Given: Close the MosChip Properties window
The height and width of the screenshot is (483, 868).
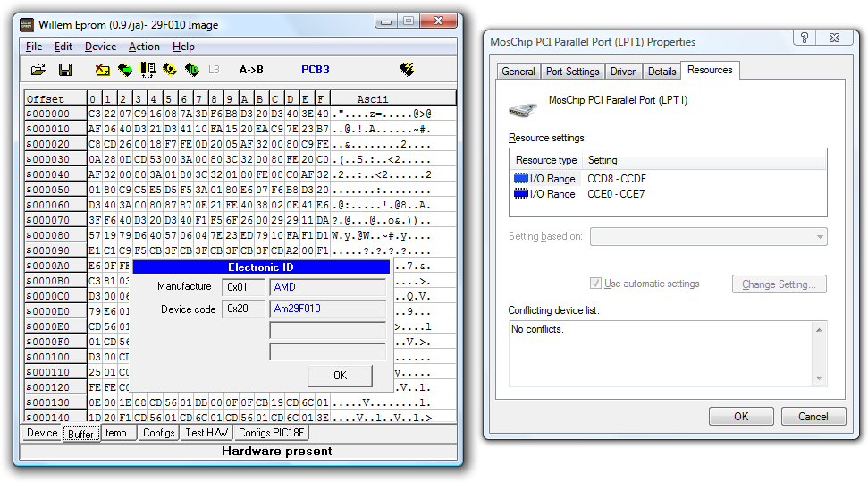Looking at the screenshot, I should point(834,38).
